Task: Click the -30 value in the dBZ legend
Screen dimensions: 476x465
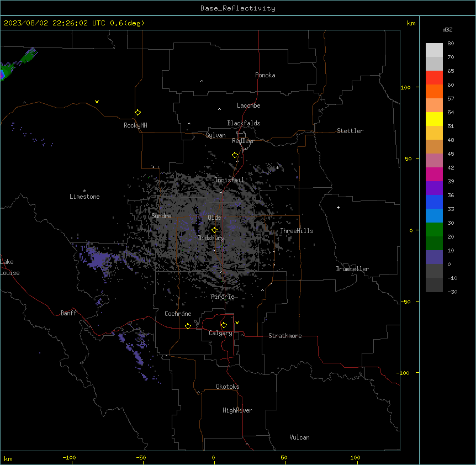Action: pos(452,292)
